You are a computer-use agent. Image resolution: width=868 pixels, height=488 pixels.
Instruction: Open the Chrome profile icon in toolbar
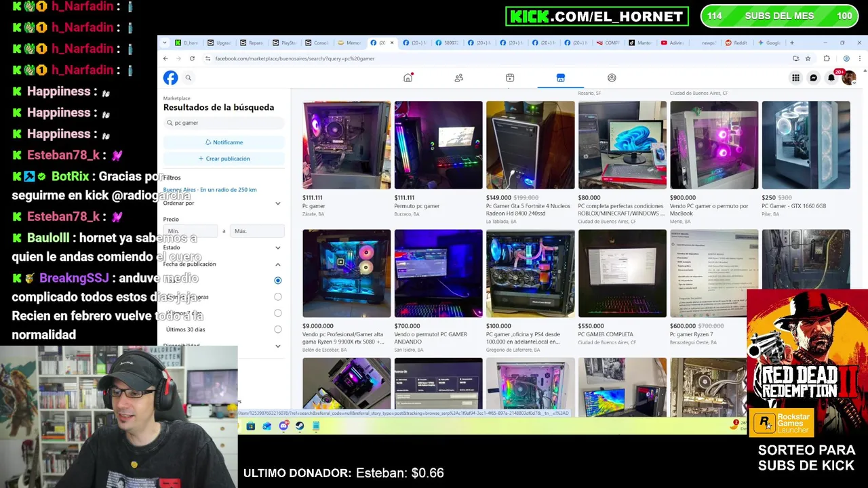[846, 58]
